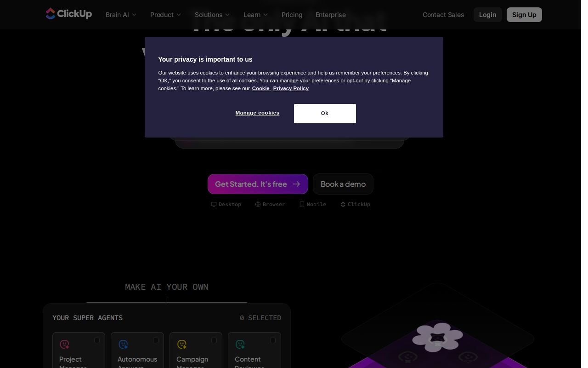Check the Content Reviewer agent checkbox
The width and height of the screenshot is (588, 368).
[273, 340]
